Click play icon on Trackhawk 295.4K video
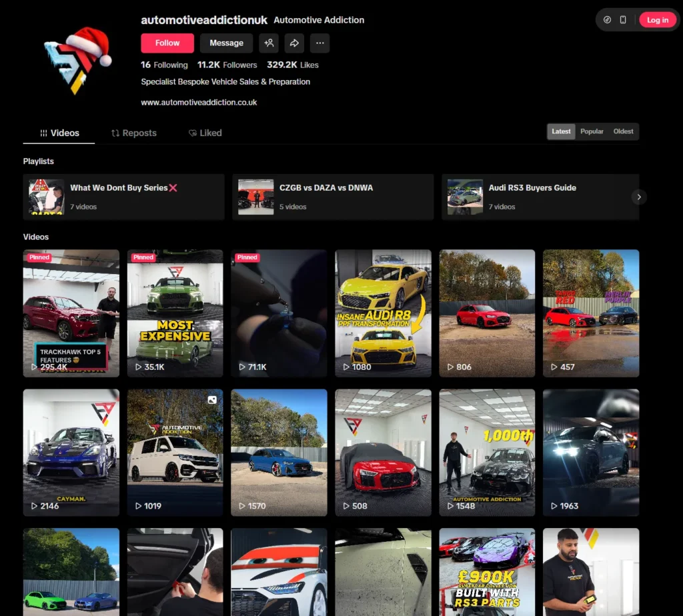 click(x=34, y=367)
